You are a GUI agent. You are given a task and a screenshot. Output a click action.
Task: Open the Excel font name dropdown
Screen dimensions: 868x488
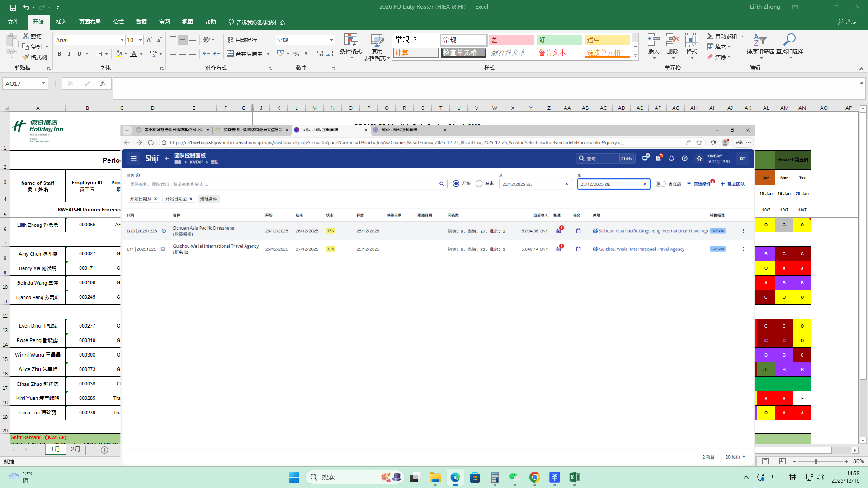click(122, 40)
